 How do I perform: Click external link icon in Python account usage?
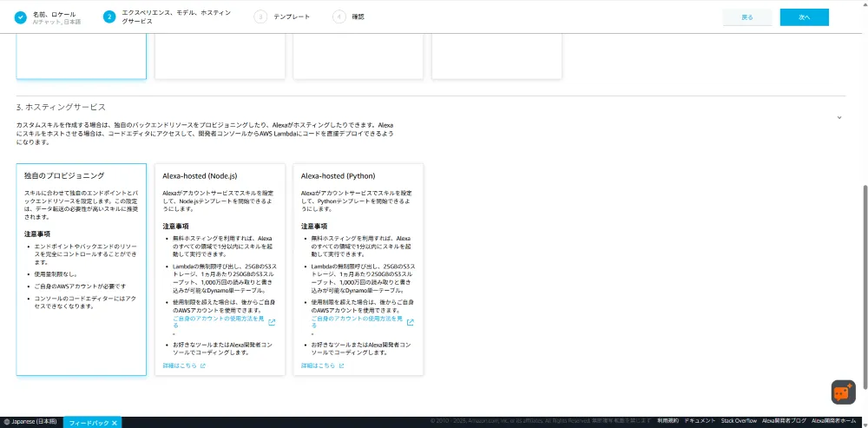(411, 322)
